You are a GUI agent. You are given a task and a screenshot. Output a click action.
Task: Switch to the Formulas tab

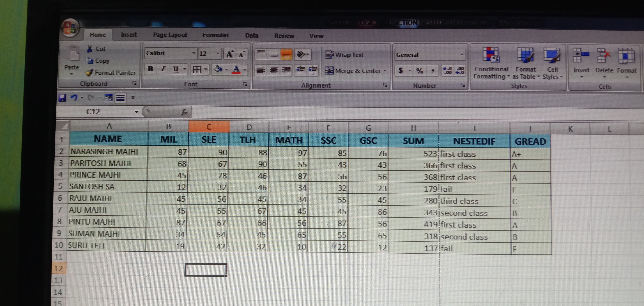(x=215, y=35)
